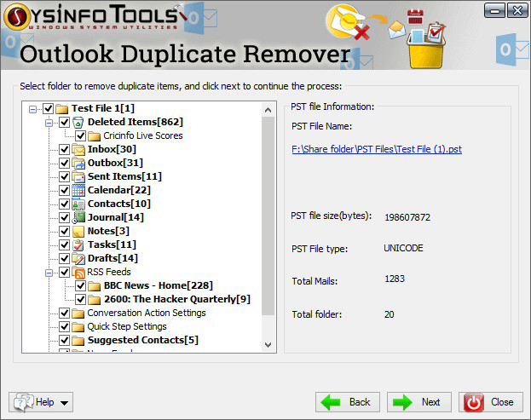Click the folder tree scroll down arrow

coord(268,345)
